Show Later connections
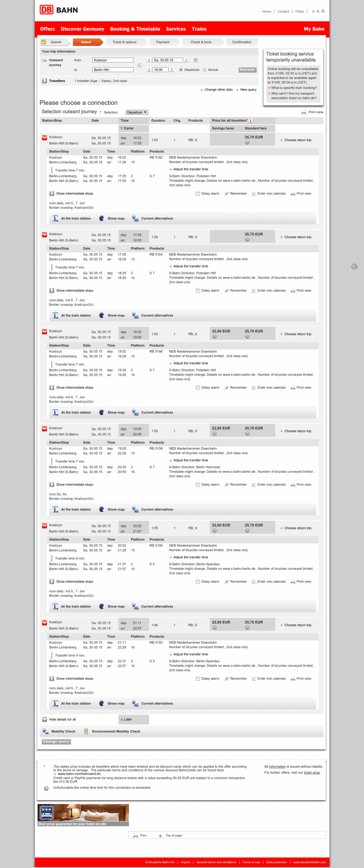 coord(134,719)
